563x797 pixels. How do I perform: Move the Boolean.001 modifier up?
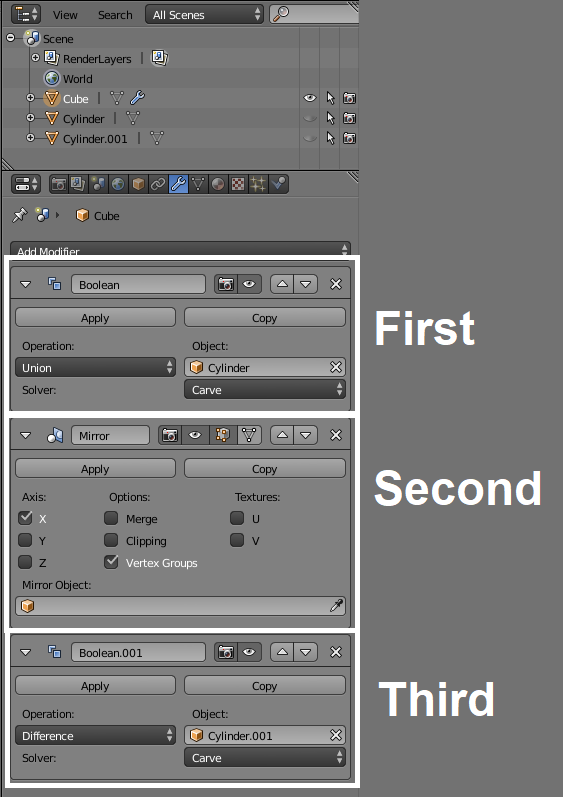click(283, 652)
